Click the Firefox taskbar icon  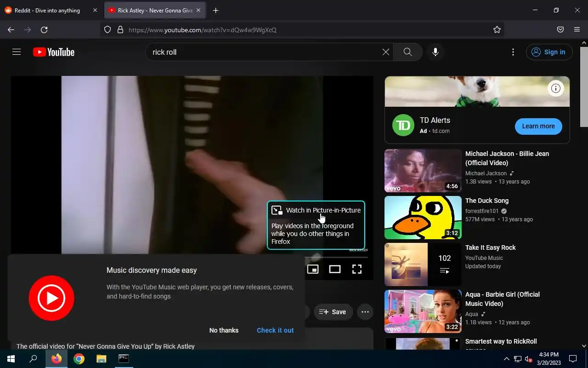click(x=57, y=359)
